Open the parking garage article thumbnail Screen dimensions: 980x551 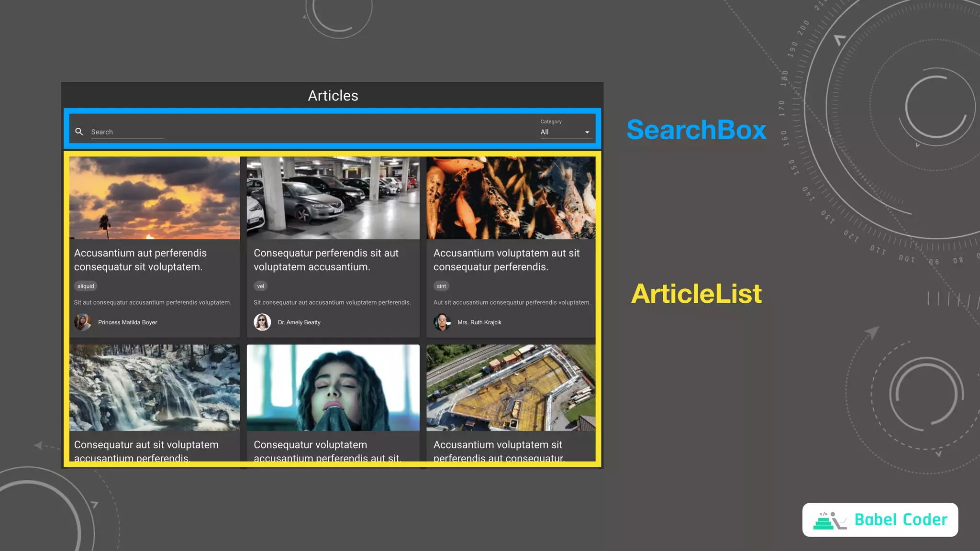tap(333, 198)
